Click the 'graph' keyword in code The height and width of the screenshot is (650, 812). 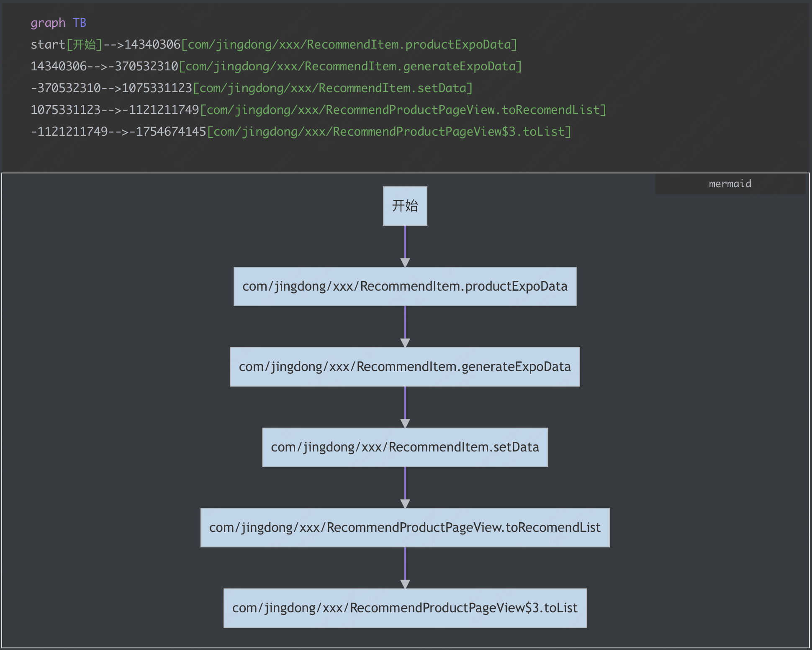(x=48, y=23)
